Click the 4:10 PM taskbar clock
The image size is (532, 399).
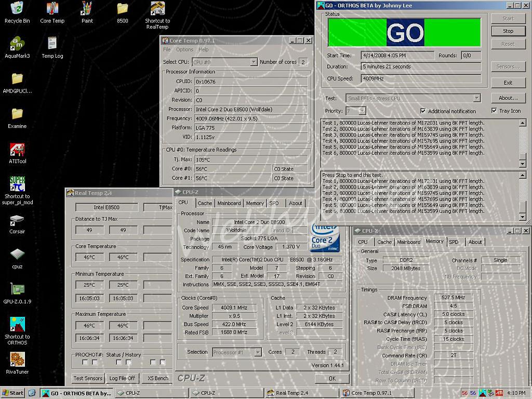(517, 393)
